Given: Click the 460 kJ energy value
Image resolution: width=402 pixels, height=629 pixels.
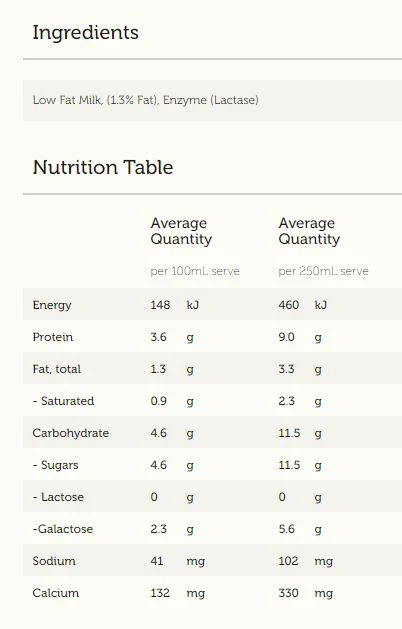Looking at the screenshot, I should [x=303, y=305].
